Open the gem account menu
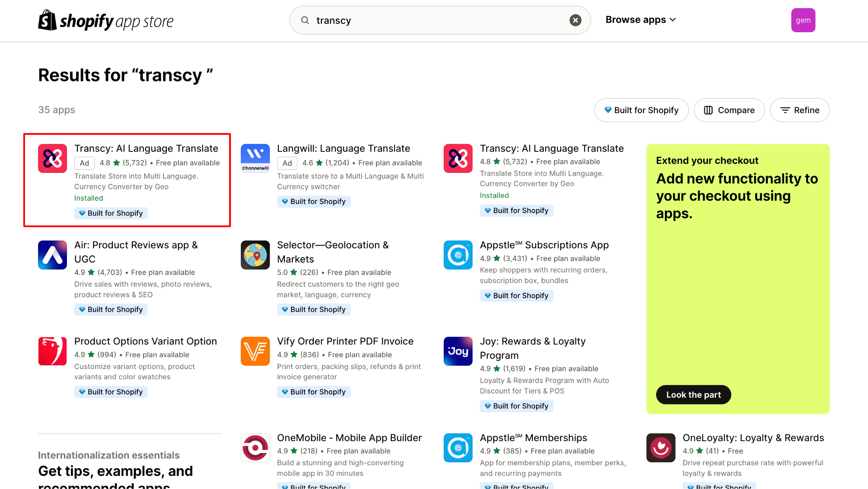Viewport: 868px width, 489px height. tap(803, 20)
